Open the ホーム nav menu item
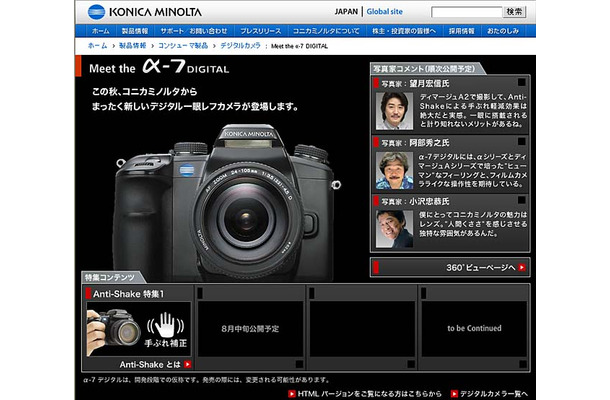The image size is (610, 400). pyautogui.click(x=101, y=31)
